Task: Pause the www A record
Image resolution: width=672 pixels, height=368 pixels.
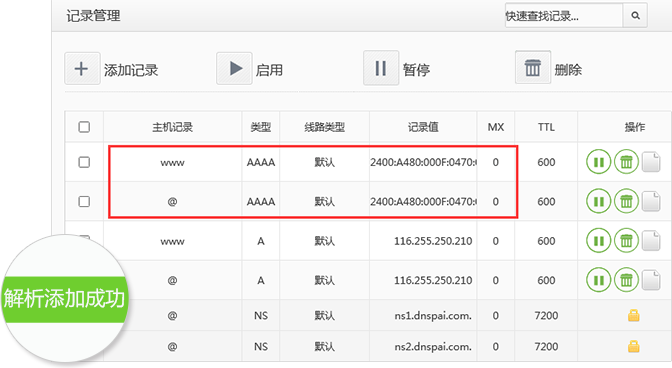Action: [x=598, y=241]
